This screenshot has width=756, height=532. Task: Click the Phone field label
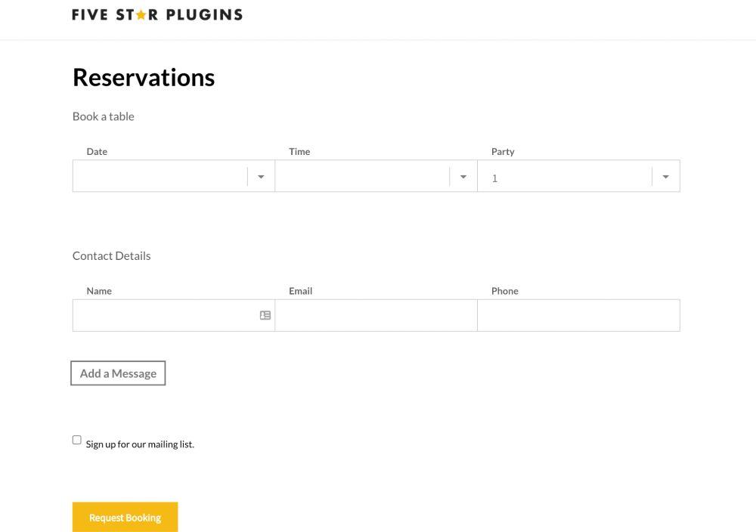(505, 291)
